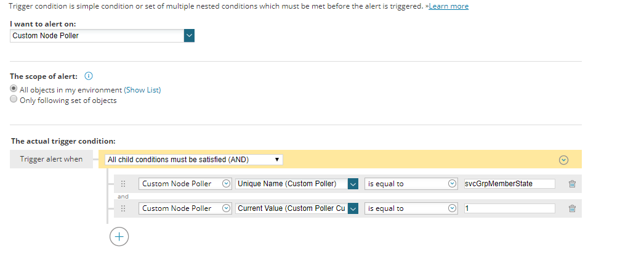
Task: Delete the Unique Name condition via trash icon
Action: (x=572, y=184)
